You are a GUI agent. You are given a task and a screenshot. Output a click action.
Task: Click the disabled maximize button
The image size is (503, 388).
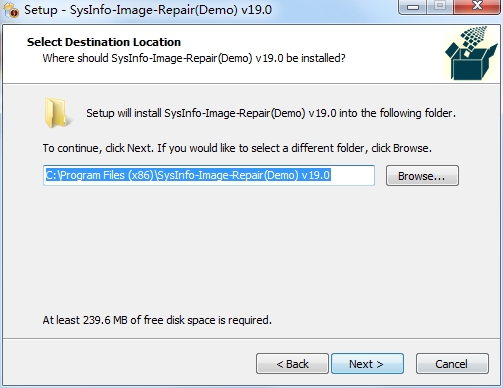click(x=440, y=6)
